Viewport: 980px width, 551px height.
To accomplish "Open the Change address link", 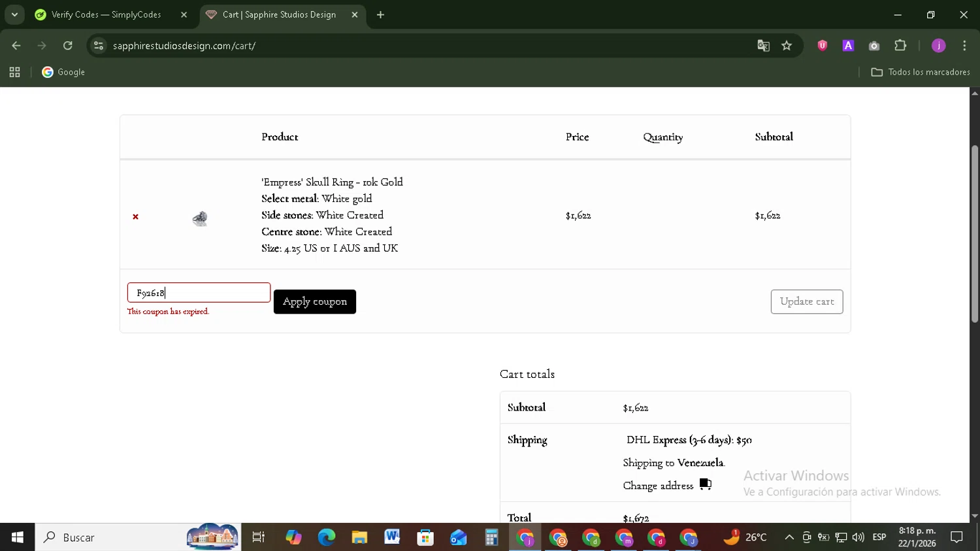I will tap(658, 486).
